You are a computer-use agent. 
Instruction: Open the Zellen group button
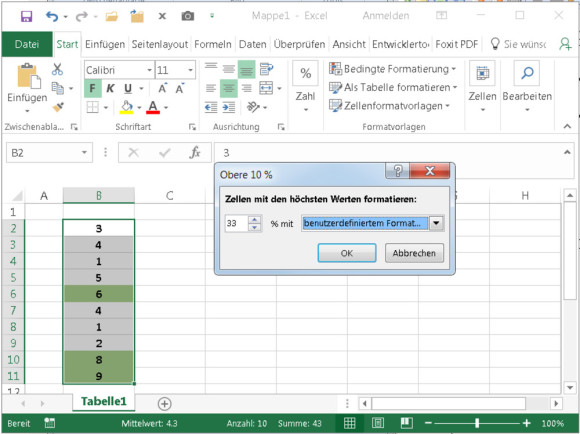[x=482, y=73]
